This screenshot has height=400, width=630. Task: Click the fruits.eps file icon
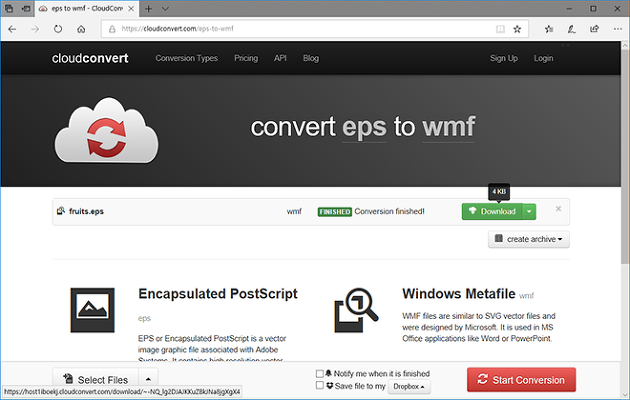[x=61, y=211]
